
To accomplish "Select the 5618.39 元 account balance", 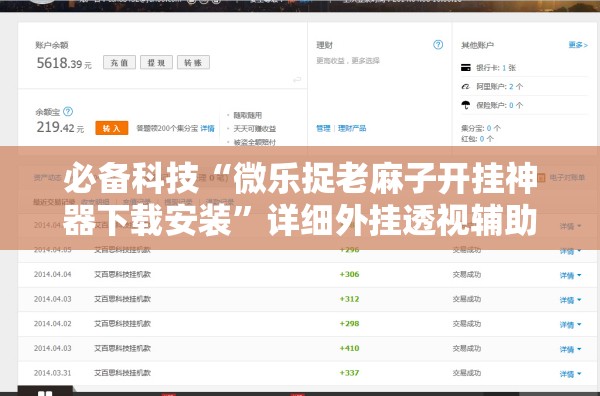I will click(x=64, y=63).
